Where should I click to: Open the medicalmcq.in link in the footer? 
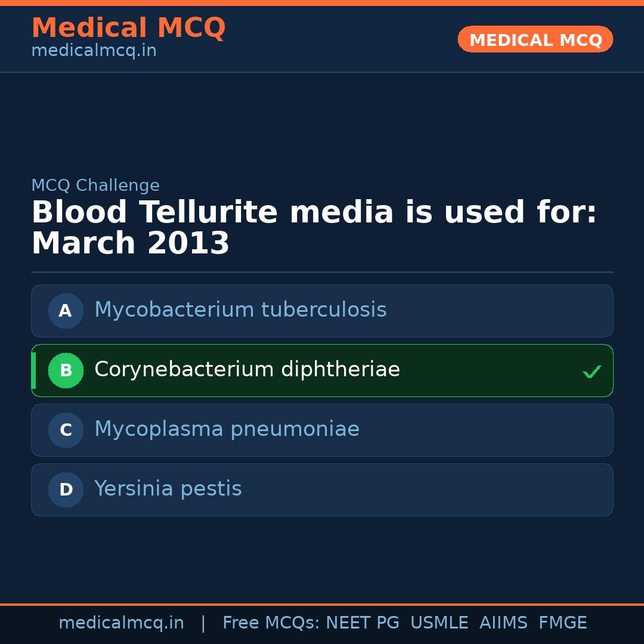click(x=121, y=623)
